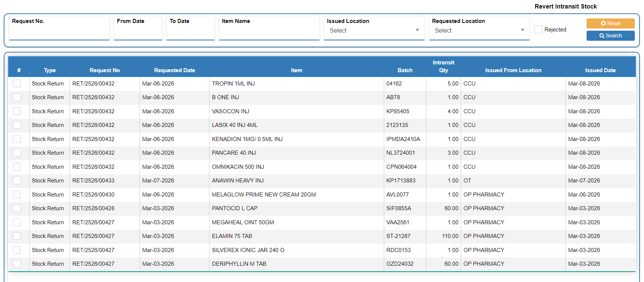Click the Request No. input field
Image resolution: width=644 pixels, height=282 pixels.
59,32
